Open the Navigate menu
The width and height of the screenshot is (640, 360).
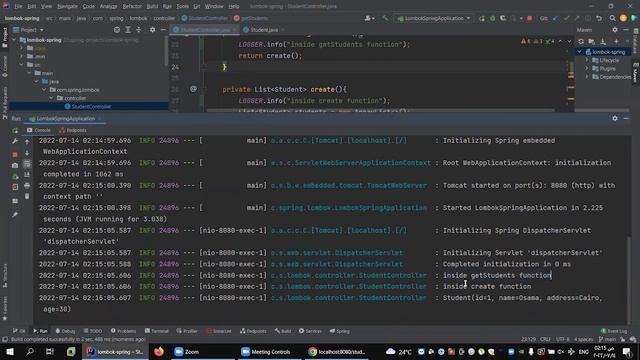[67, 7]
